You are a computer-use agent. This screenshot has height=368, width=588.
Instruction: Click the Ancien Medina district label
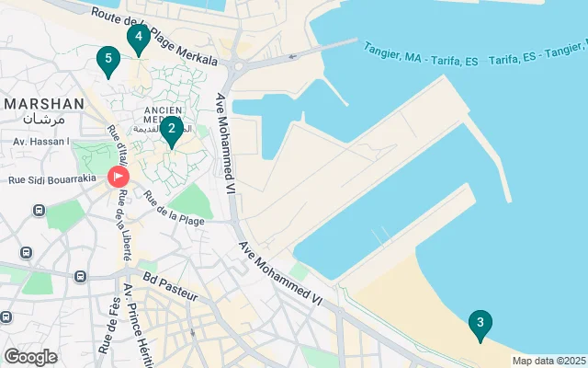(x=164, y=115)
